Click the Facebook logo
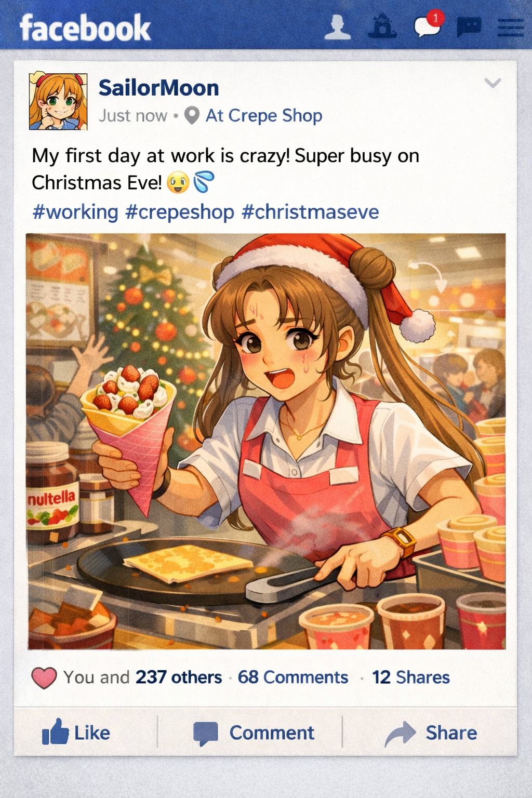 (85, 28)
